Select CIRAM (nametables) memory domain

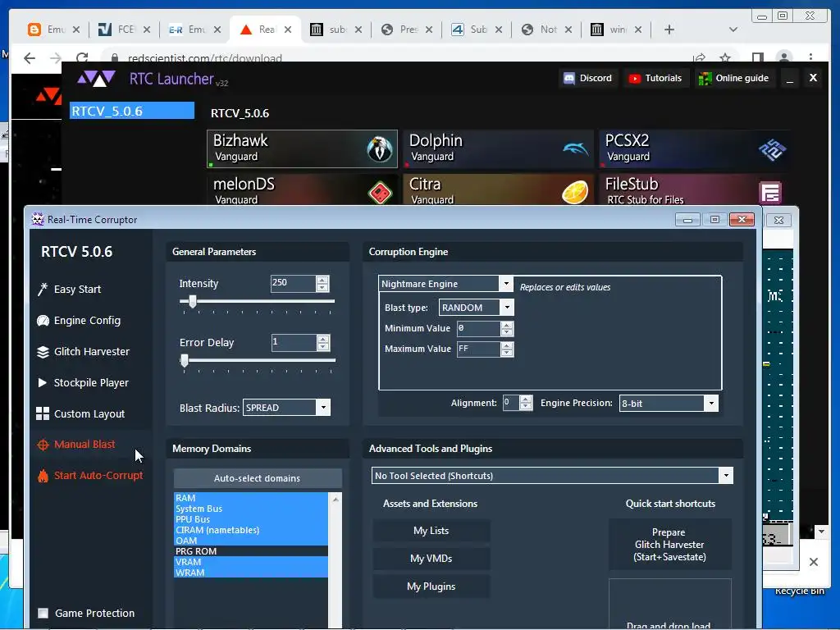click(x=251, y=530)
